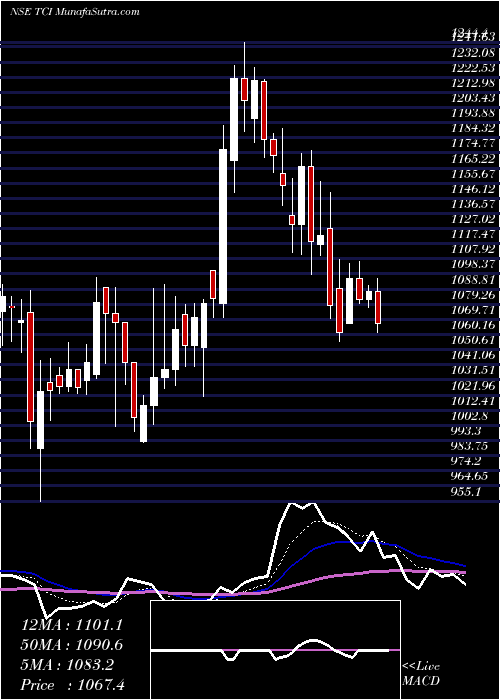Image resolution: width=500 pixels, height=700 pixels.
Task: Click the 1174.77 price axis label
Action: (x=473, y=145)
